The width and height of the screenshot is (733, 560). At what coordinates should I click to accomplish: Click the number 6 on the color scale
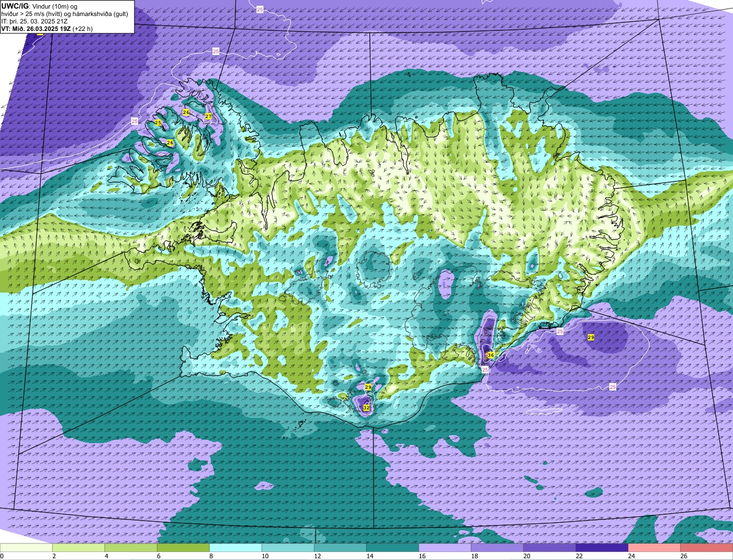(159, 556)
